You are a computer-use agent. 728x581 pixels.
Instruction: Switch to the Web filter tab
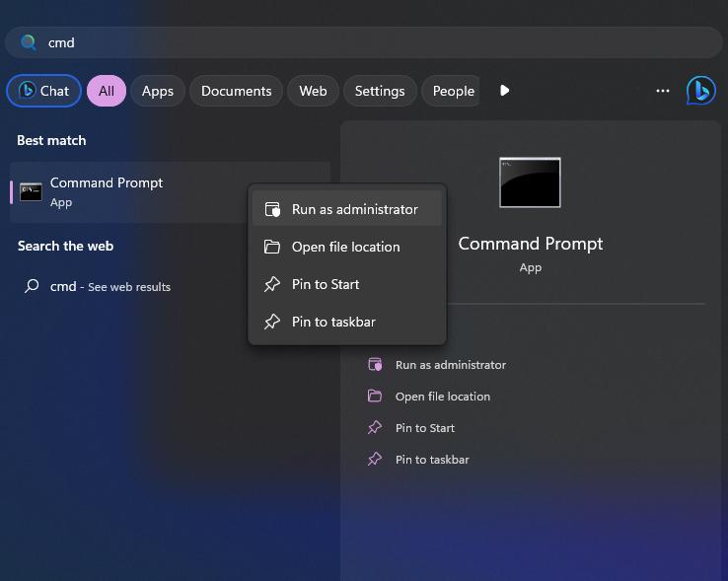pyautogui.click(x=313, y=91)
